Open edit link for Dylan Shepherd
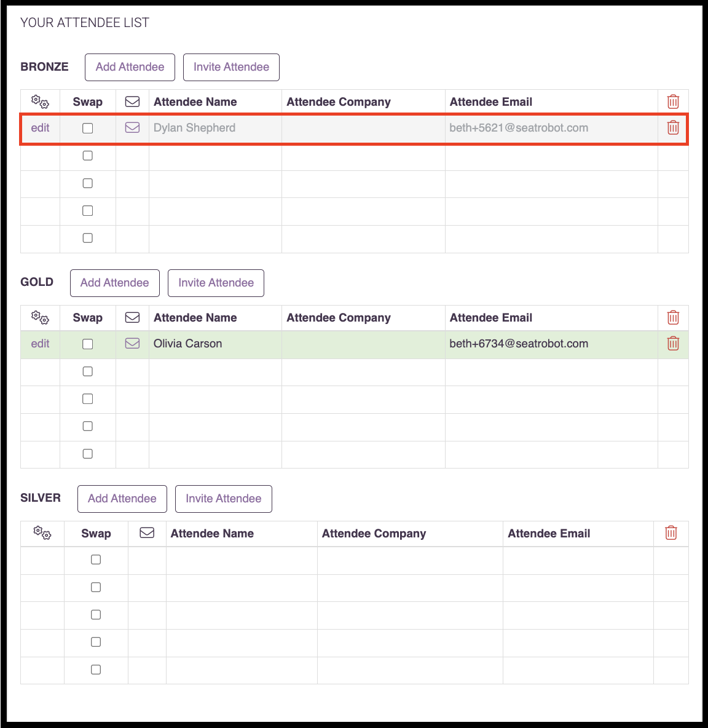The image size is (708, 728). [41, 128]
